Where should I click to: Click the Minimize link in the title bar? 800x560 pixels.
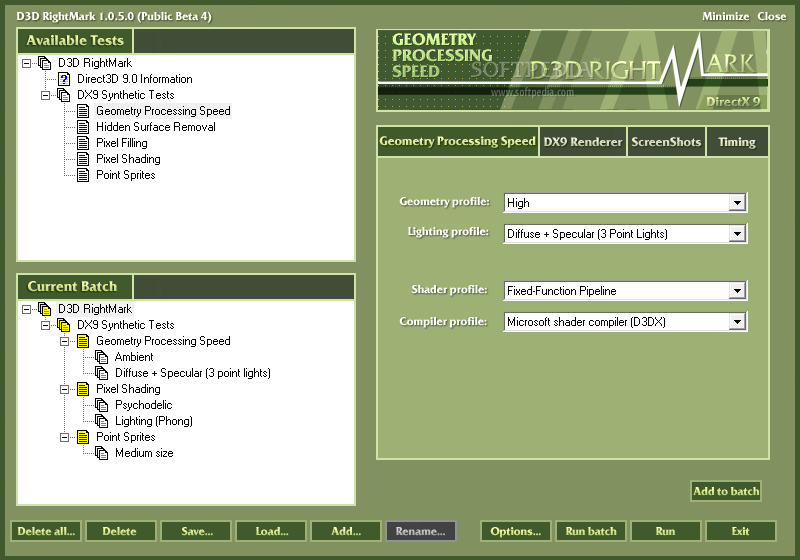coord(726,16)
